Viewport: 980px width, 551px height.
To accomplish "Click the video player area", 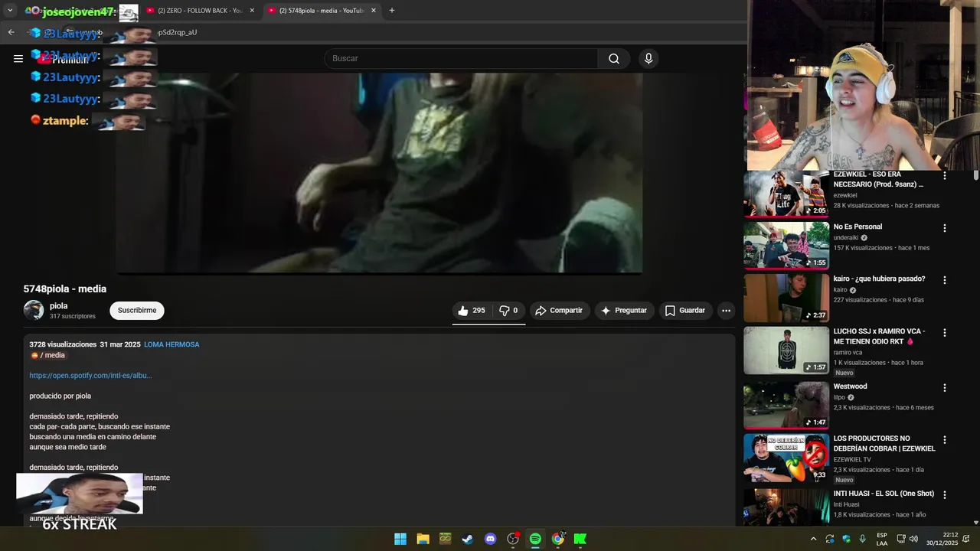I will point(379,173).
